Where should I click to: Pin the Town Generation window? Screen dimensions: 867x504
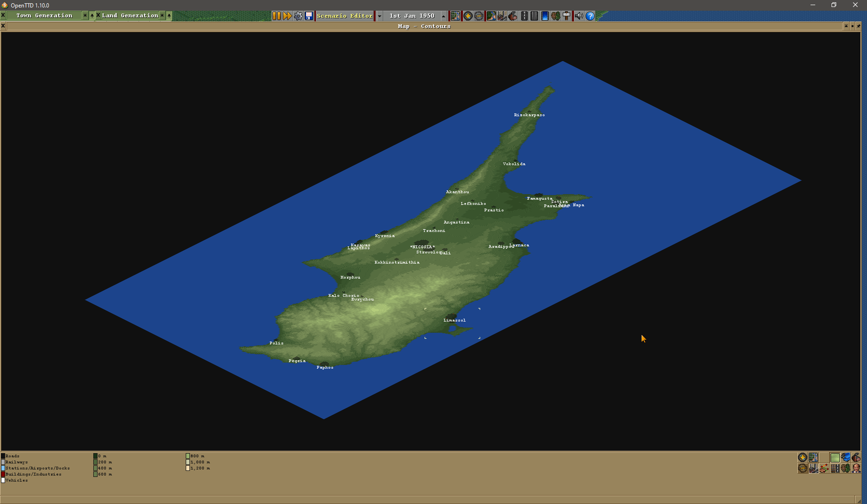point(92,15)
